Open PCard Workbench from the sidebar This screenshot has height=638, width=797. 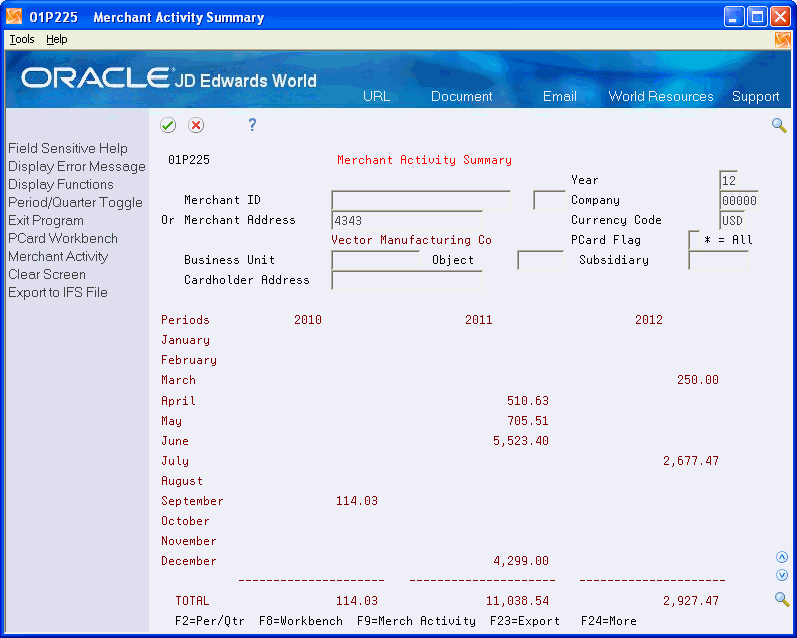(x=63, y=238)
